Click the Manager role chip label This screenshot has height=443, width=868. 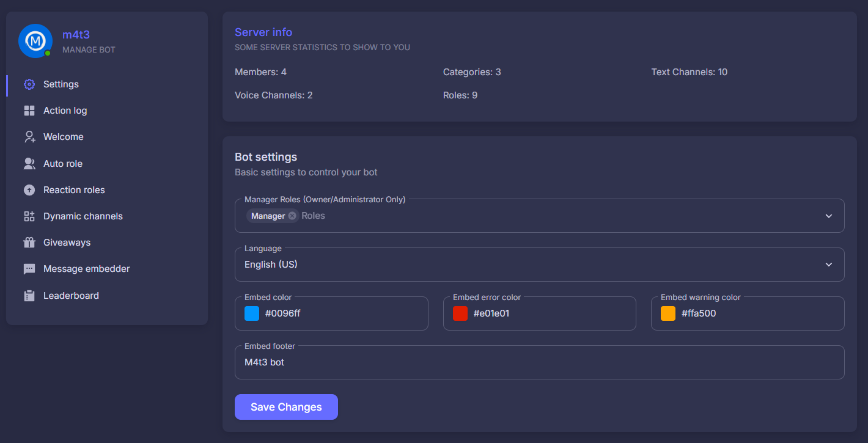click(x=268, y=216)
